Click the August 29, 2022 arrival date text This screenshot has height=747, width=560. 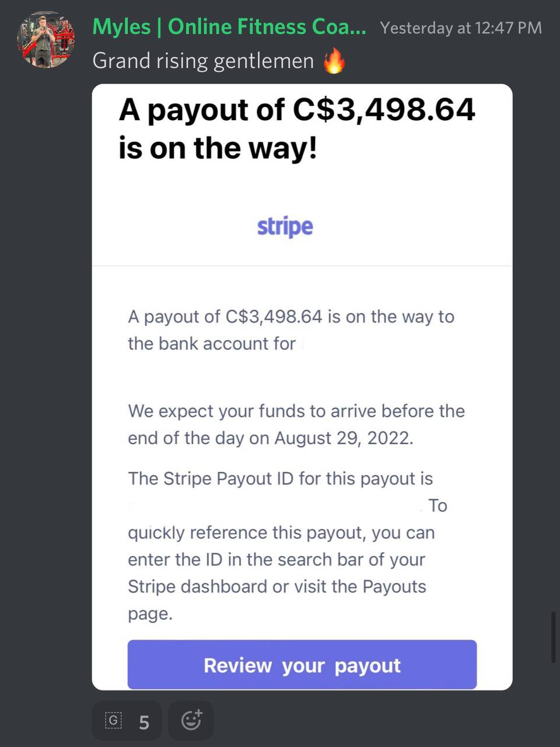(344, 438)
